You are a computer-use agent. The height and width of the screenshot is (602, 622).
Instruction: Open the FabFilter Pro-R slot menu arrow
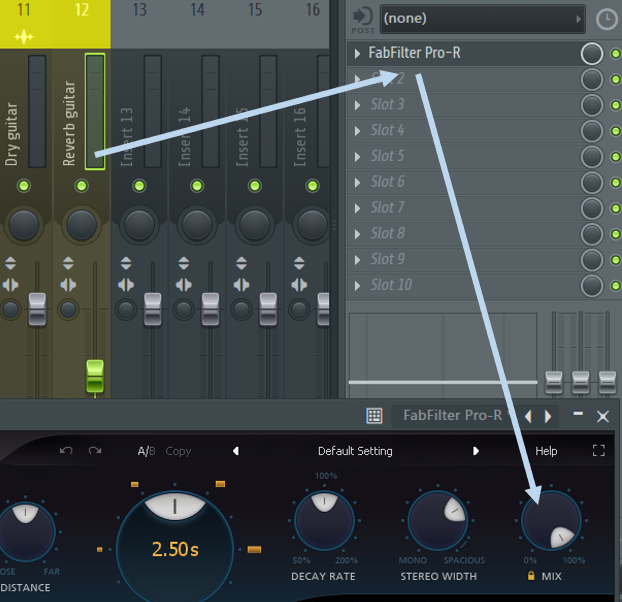(x=357, y=54)
